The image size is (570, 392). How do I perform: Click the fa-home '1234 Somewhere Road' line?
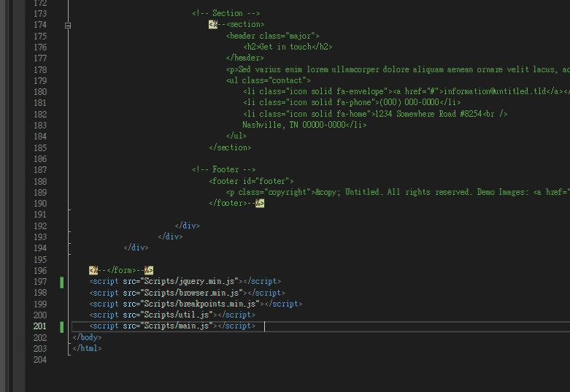pyautogui.click(x=375, y=114)
